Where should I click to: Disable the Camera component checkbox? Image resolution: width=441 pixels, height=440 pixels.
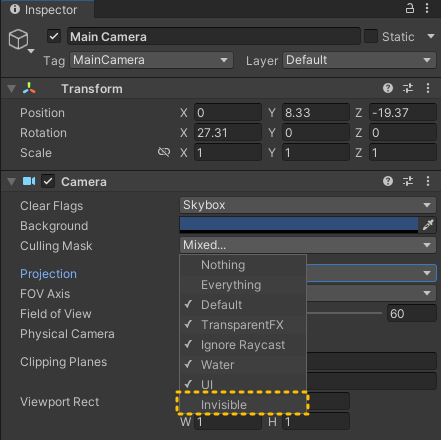pos(48,181)
